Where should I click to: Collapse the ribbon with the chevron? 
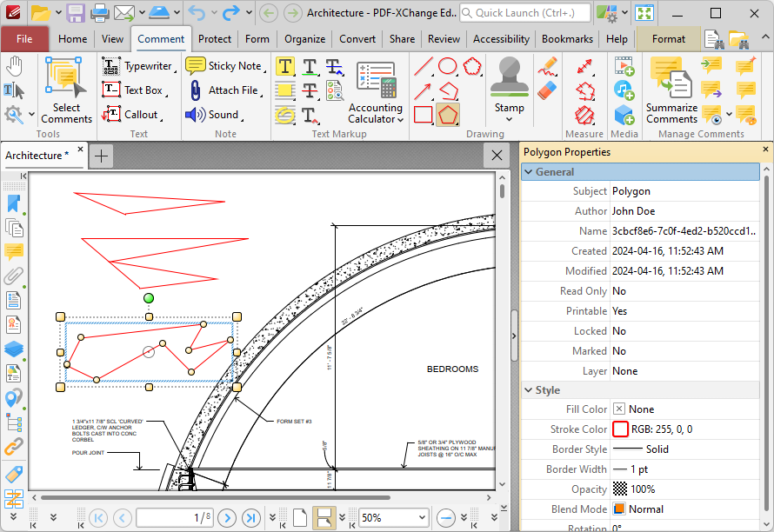764,37
